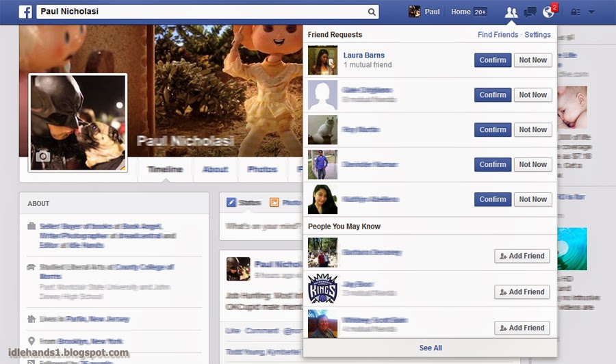Click the post author avatar thumbnail
The width and height of the screenshot is (616, 364).
pos(238,269)
